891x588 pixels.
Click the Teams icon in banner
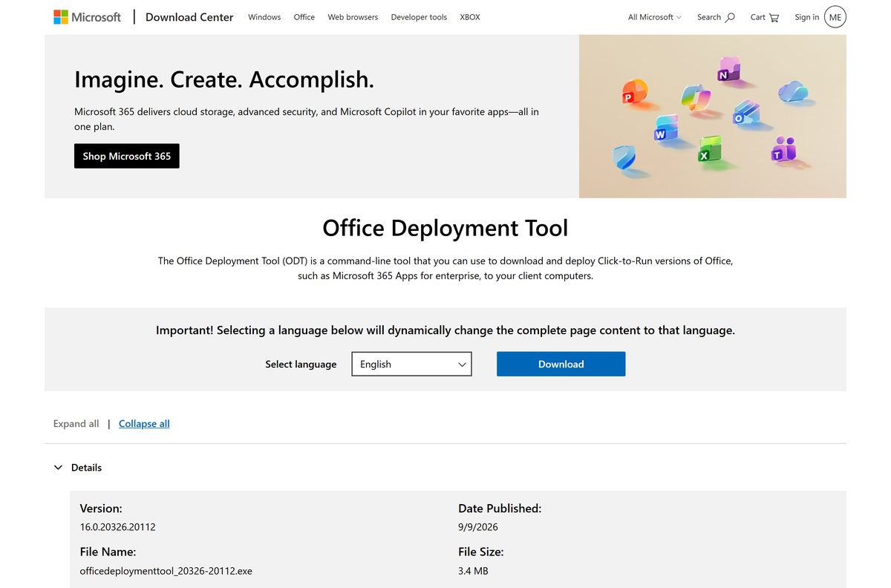(783, 149)
